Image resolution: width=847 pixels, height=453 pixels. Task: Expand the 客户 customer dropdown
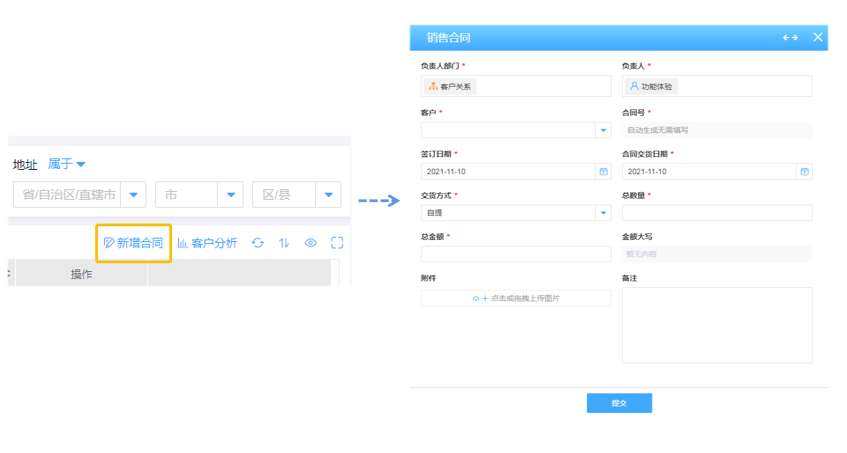click(603, 130)
